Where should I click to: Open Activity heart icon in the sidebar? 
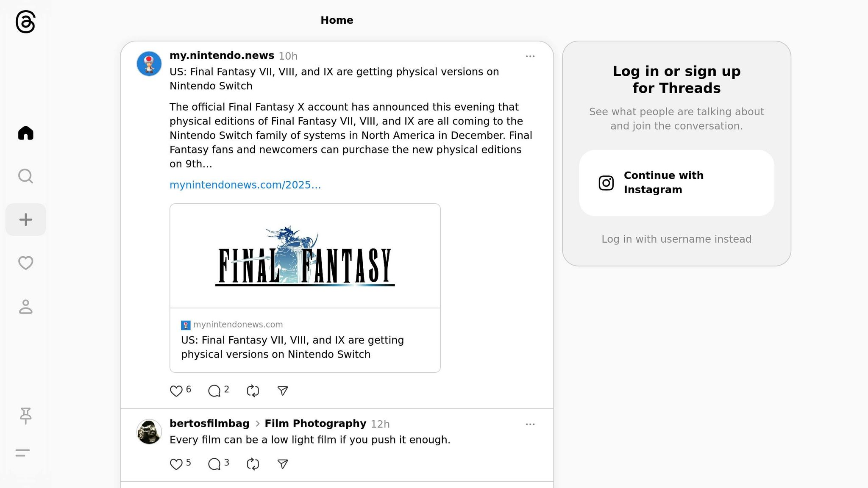pos(26,263)
